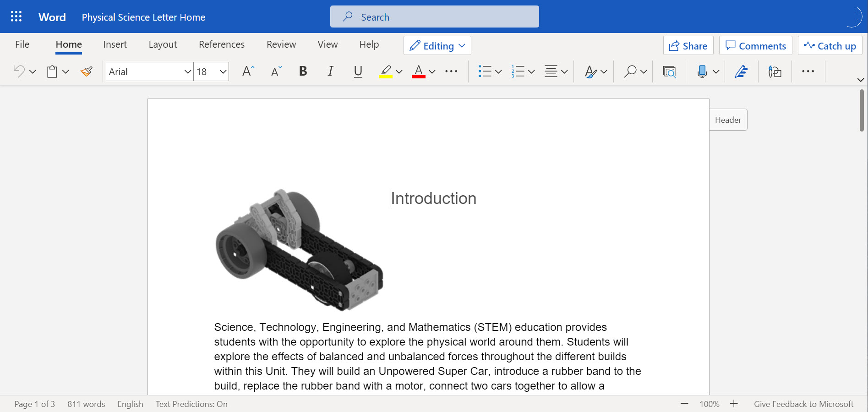Toggle Underline formatting

(x=358, y=71)
